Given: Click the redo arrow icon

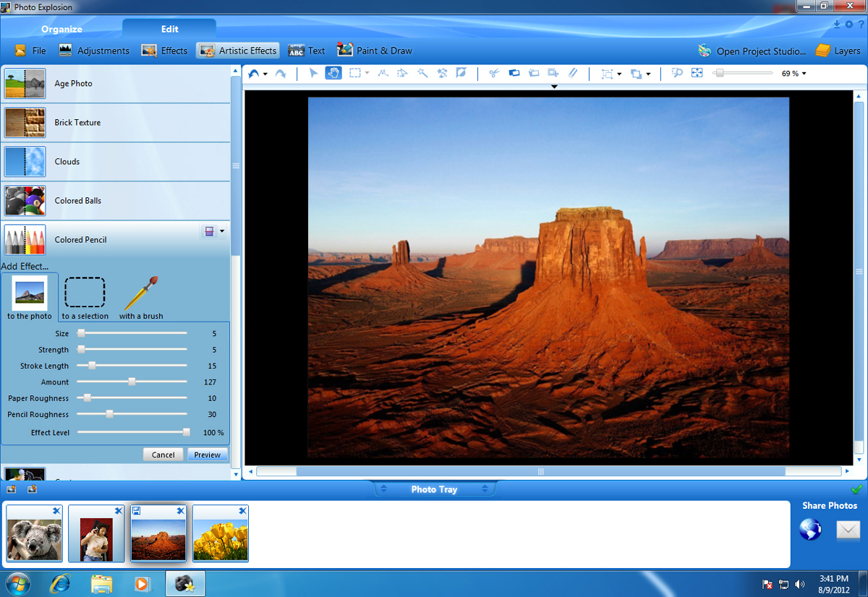Looking at the screenshot, I should (x=281, y=73).
